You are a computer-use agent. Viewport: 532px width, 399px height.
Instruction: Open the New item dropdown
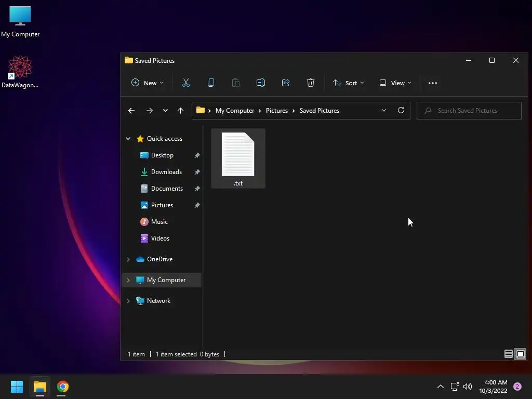click(147, 83)
